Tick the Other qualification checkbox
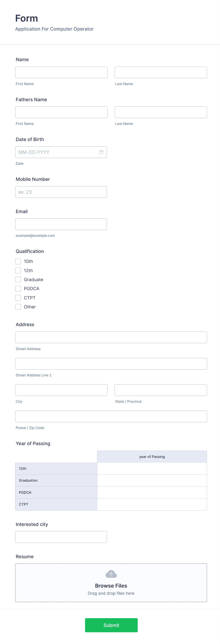 pos(18,307)
